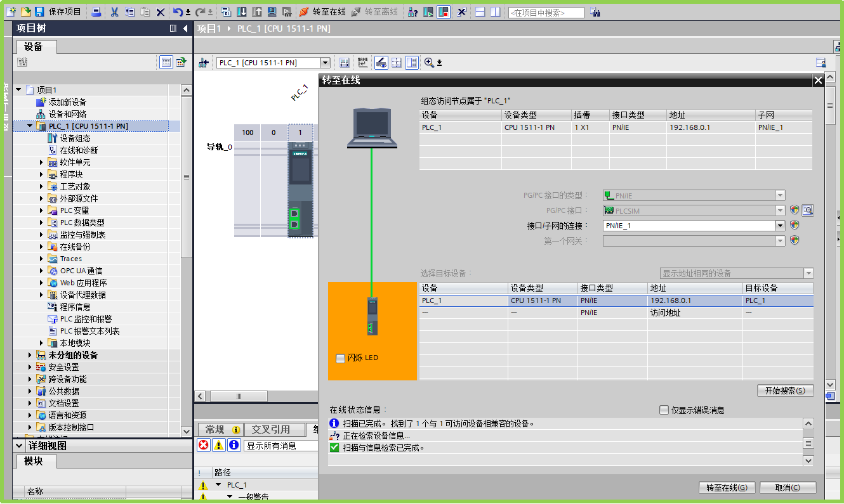Open the PLC_1 device selector dropdown
Screen dimensions: 844x504
click(325, 62)
